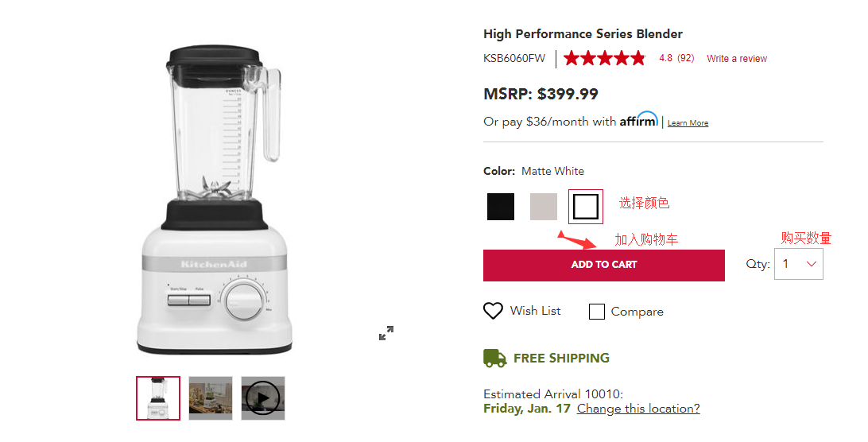Open the Write a review link
Screen dimensions: 868x442
(737, 59)
